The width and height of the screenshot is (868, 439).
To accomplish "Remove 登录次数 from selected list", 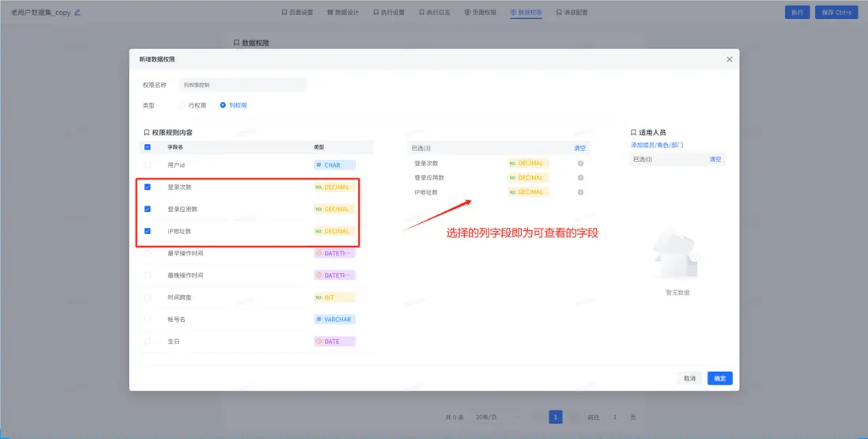I will [580, 163].
